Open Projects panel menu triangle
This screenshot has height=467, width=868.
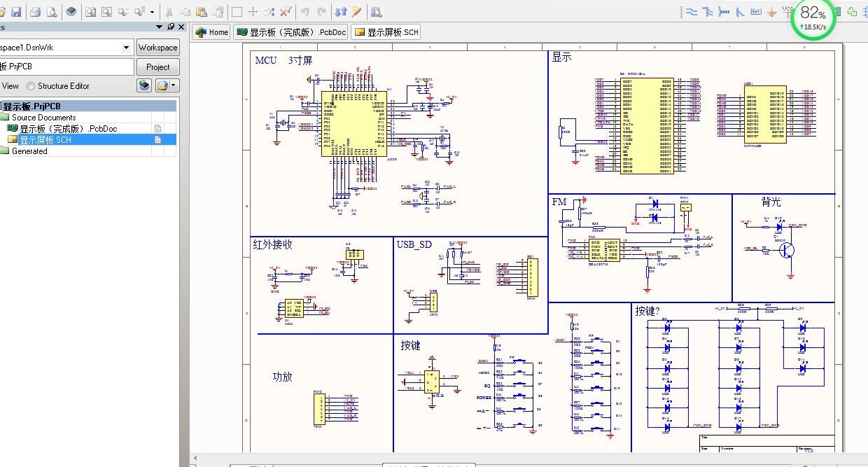tap(160, 27)
